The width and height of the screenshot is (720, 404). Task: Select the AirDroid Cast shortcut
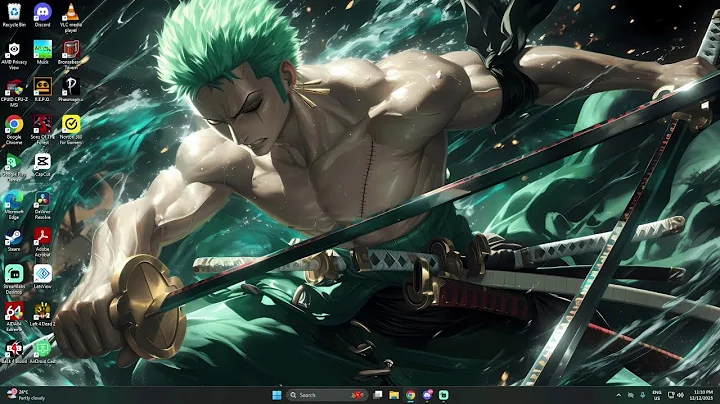click(x=42, y=353)
